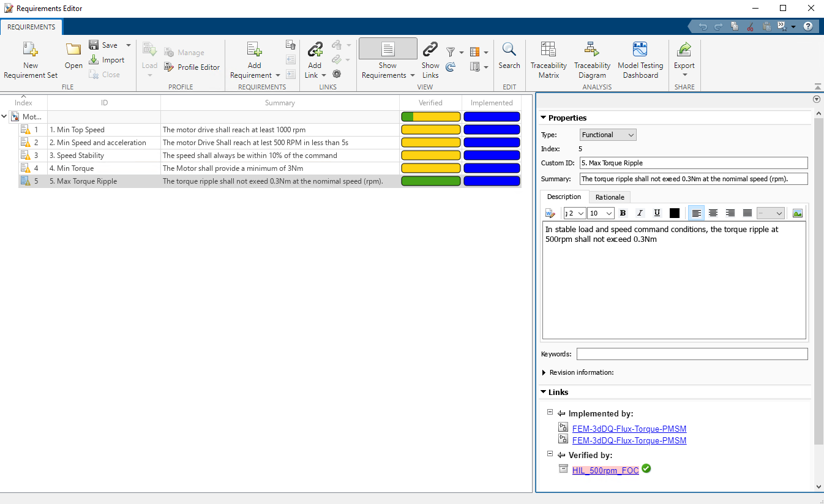Toggle italic formatting in description
Screen dimensions: 824x504
[640, 213]
